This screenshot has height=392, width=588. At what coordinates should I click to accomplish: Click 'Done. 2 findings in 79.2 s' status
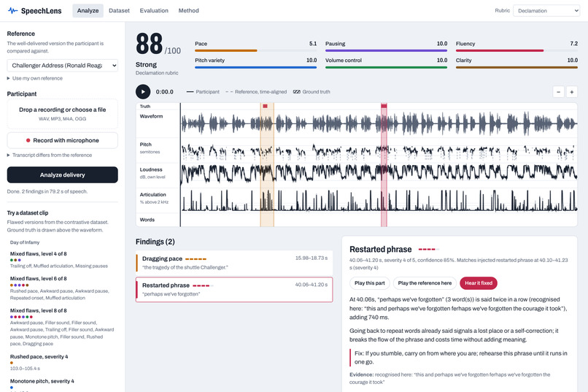(47, 191)
